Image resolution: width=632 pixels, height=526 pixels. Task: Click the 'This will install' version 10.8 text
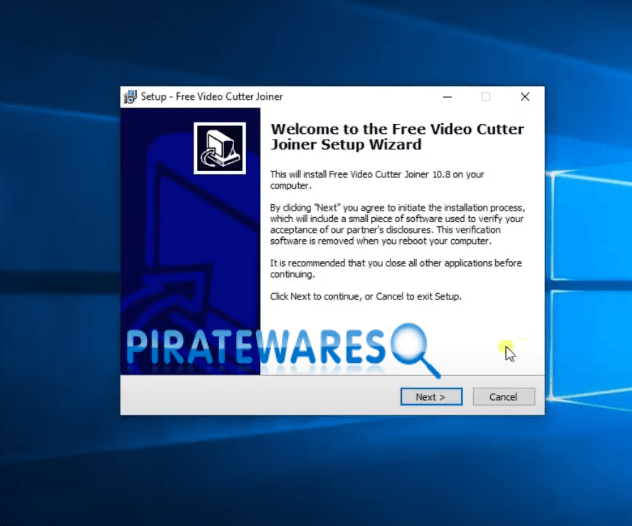pos(390,179)
